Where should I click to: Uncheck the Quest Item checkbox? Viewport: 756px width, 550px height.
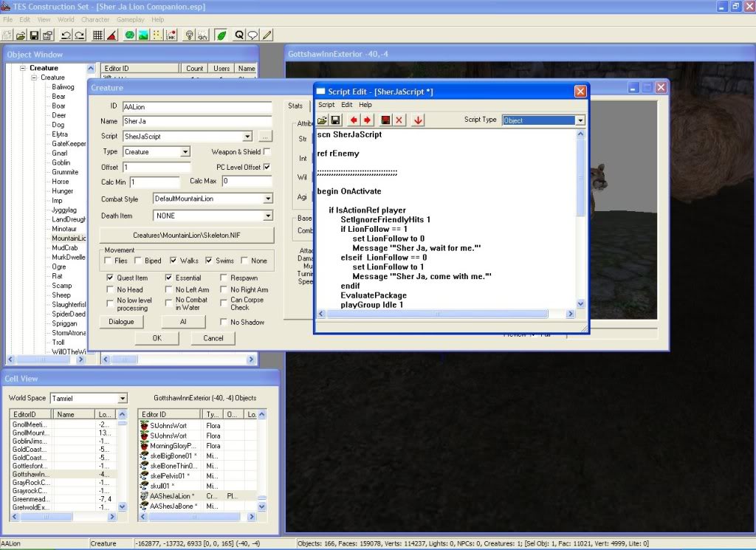point(110,278)
